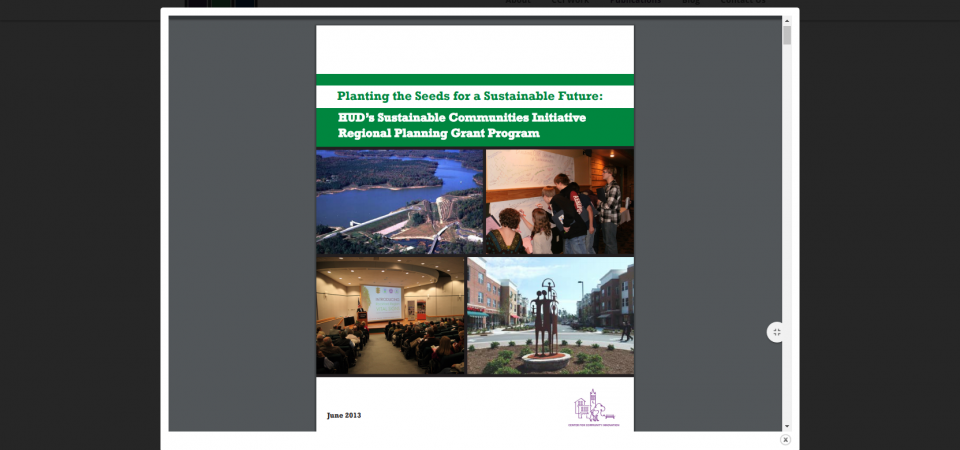The height and width of the screenshot is (450, 960).
Task: Click the purple Center for Community Innovation logo
Action: click(593, 407)
